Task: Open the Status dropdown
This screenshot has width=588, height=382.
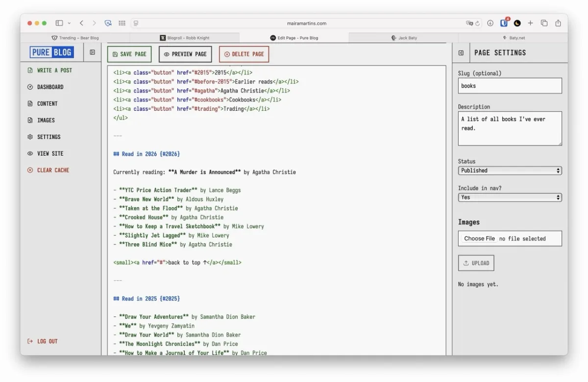Action: point(510,170)
